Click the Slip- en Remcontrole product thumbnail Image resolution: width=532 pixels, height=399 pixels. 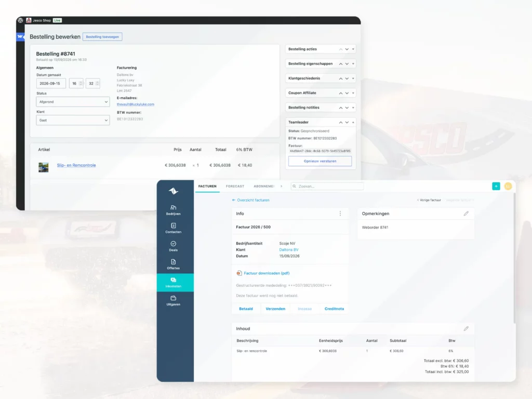pos(44,167)
